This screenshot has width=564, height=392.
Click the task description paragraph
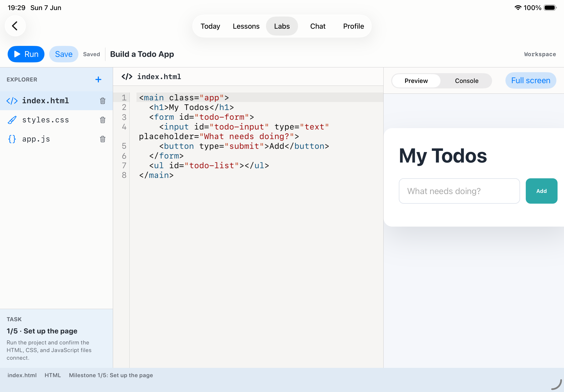(x=49, y=350)
